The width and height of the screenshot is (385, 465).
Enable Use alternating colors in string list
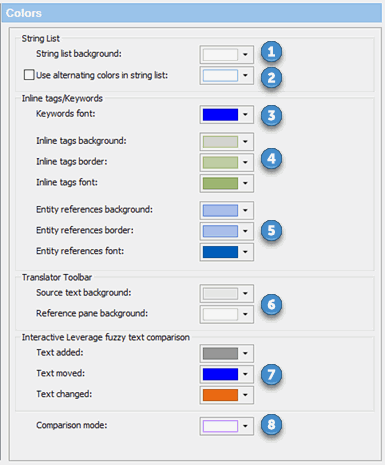tap(29, 75)
